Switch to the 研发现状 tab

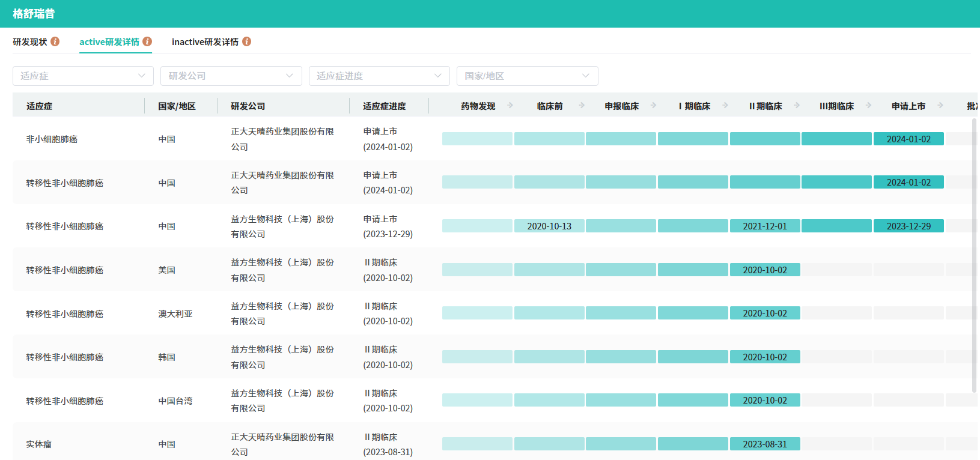(30, 42)
